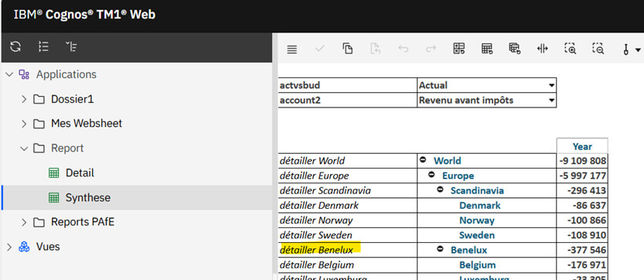Click the rebuild current sheet icon

tap(487, 49)
